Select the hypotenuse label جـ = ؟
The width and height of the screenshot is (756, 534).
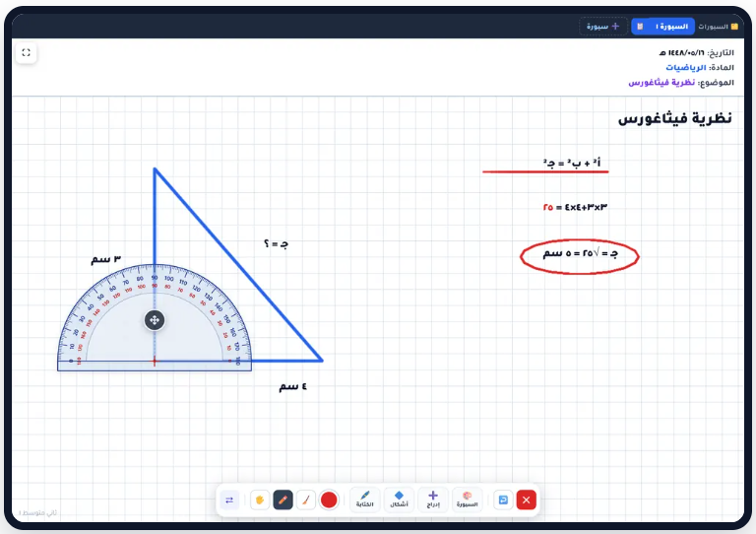tap(276, 244)
